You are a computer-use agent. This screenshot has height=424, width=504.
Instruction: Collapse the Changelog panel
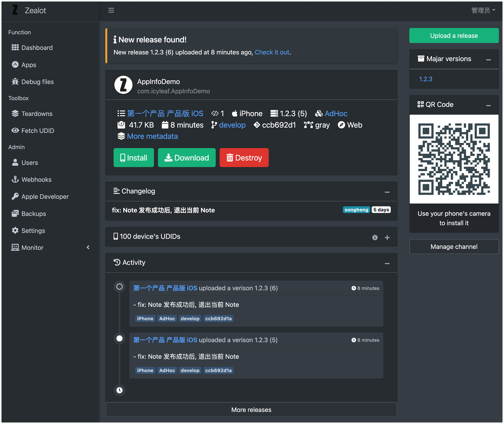pyautogui.click(x=387, y=192)
